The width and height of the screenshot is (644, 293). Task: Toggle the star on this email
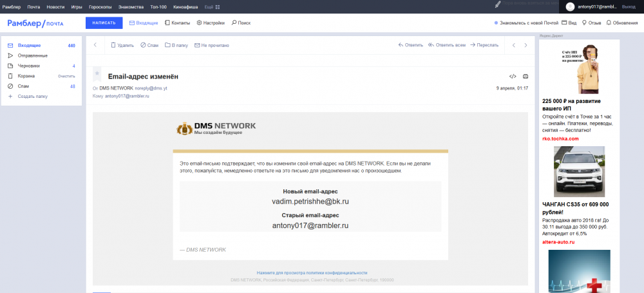pyautogui.click(x=97, y=74)
